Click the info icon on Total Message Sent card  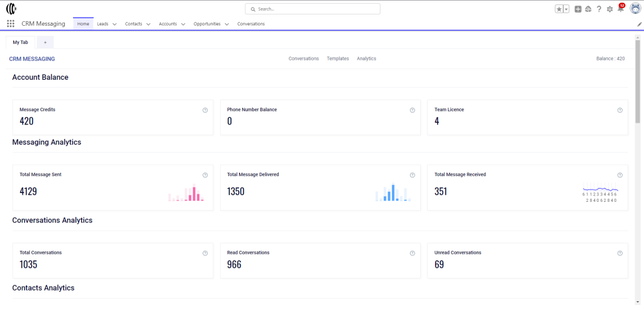(205, 175)
